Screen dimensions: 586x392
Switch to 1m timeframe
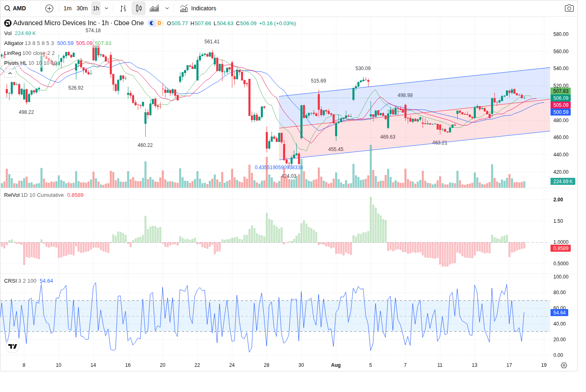click(x=68, y=8)
